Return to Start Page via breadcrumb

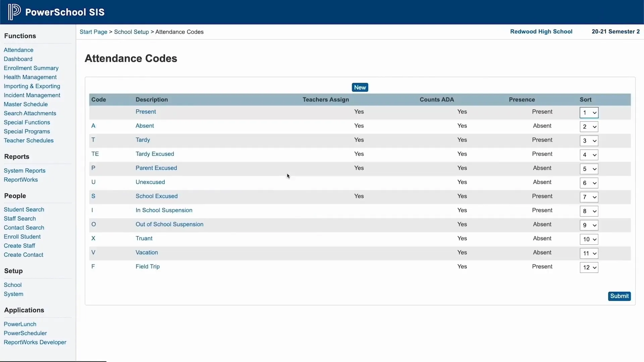coord(93,32)
